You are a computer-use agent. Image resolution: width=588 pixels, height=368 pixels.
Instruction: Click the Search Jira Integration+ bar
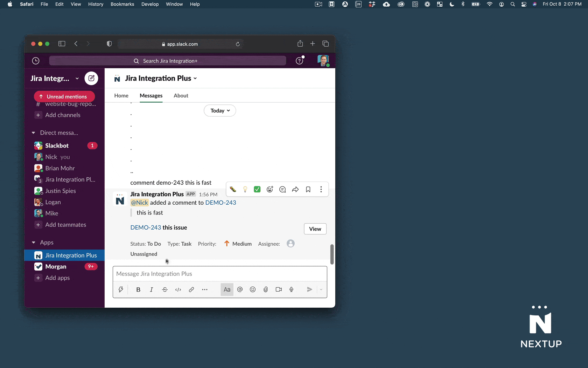(x=168, y=61)
